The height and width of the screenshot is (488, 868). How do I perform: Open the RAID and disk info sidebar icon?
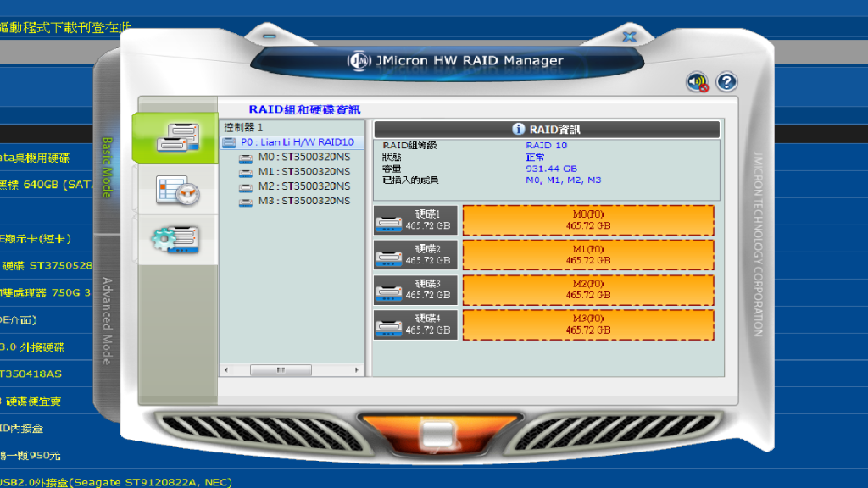[178, 137]
